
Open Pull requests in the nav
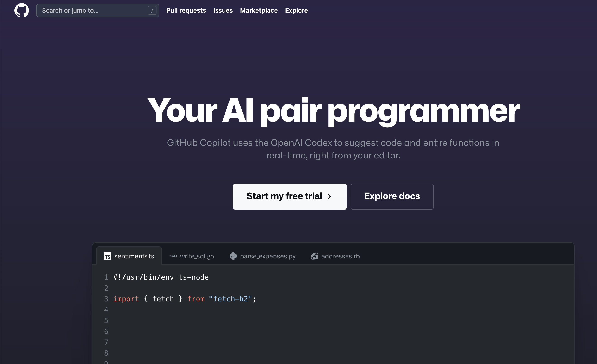pyautogui.click(x=186, y=10)
